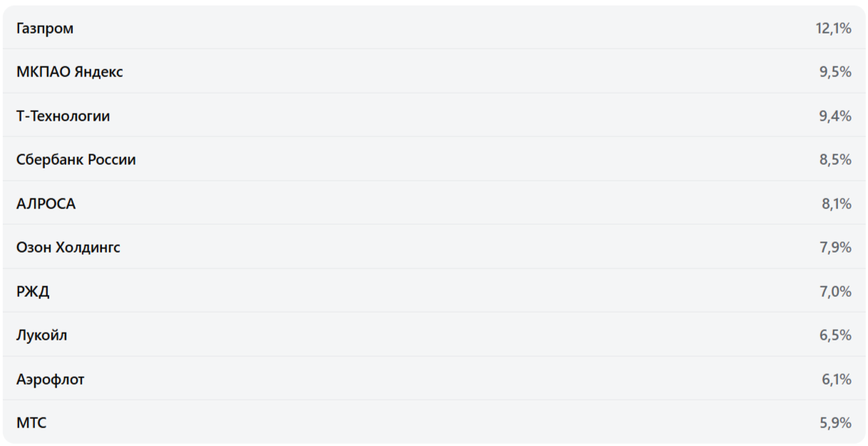Click the Газпром company name
The image size is (868, 446).
tap(45, 29)
